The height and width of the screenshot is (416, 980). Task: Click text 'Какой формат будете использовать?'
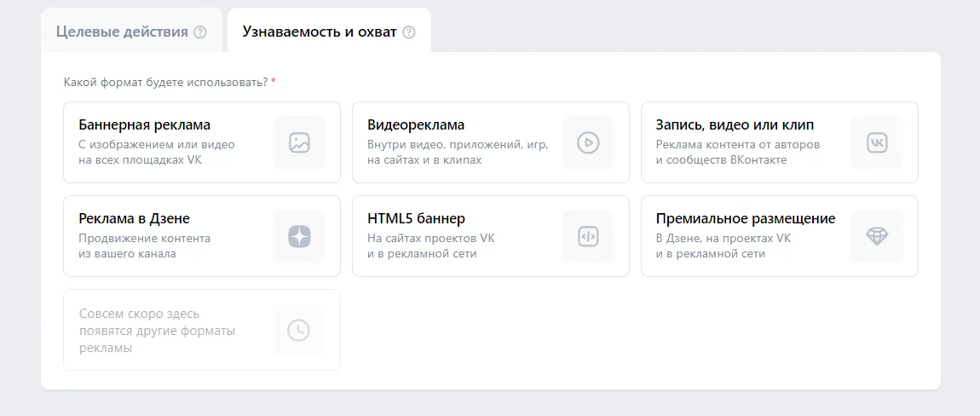click(165, 82)
